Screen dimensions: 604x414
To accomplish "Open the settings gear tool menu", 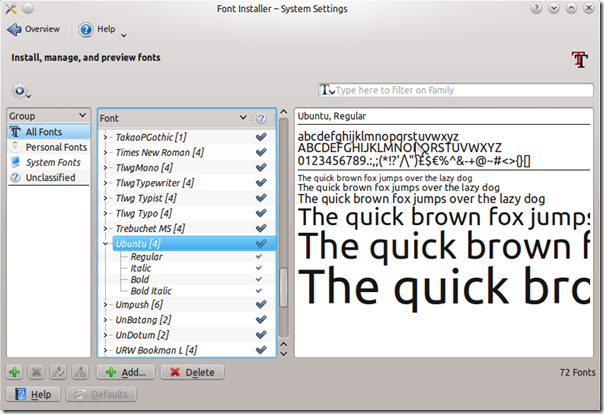I will click(22, 90).
